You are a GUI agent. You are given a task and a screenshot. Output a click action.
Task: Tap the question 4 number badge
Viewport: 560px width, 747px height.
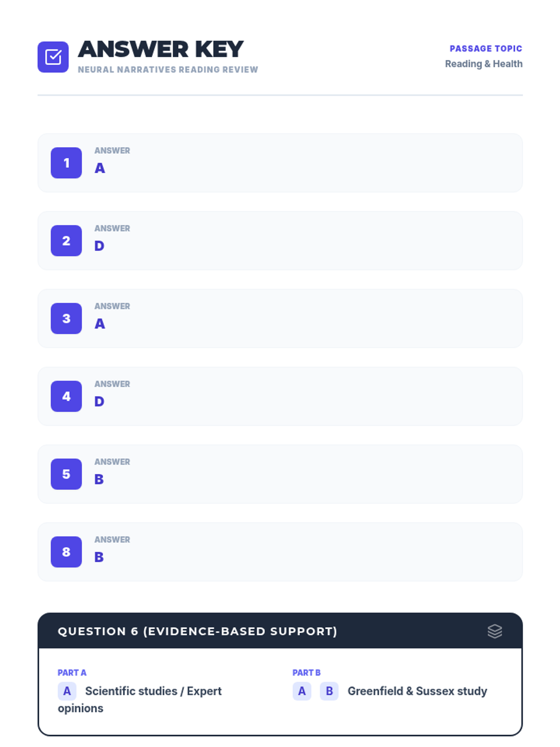[66, 396]
